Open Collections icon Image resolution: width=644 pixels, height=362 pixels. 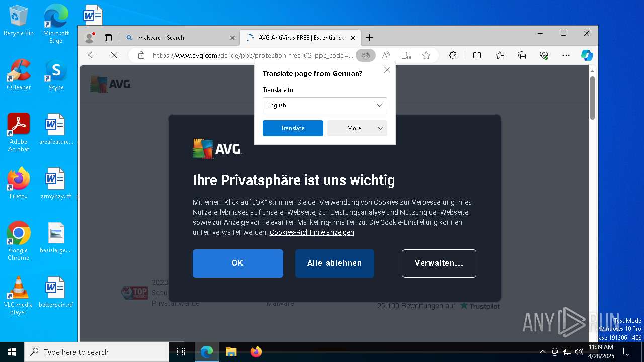[521, 55]
